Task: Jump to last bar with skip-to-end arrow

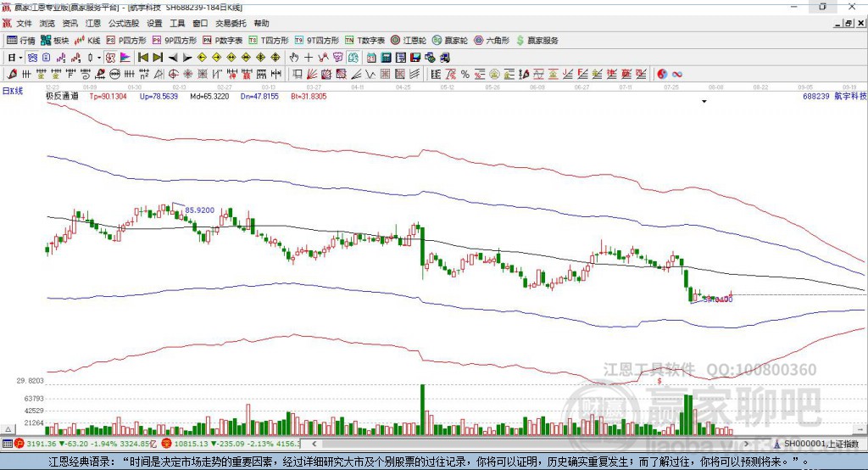Action: coord(158,57)
